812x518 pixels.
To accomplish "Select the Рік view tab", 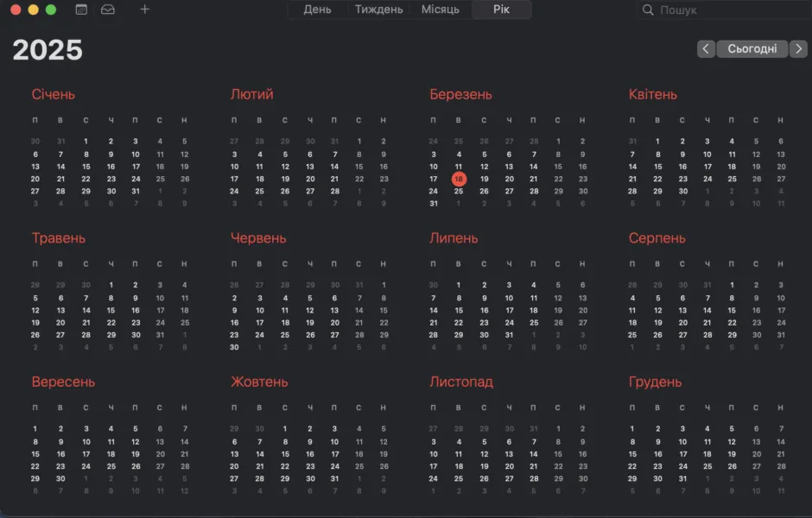I will [x=501, y=9].
